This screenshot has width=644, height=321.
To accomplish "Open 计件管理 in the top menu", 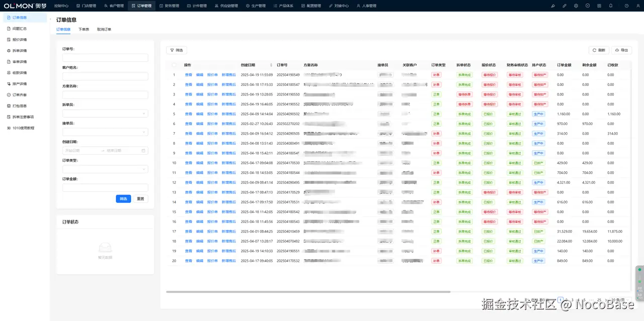I will click(x=197, y=6).
